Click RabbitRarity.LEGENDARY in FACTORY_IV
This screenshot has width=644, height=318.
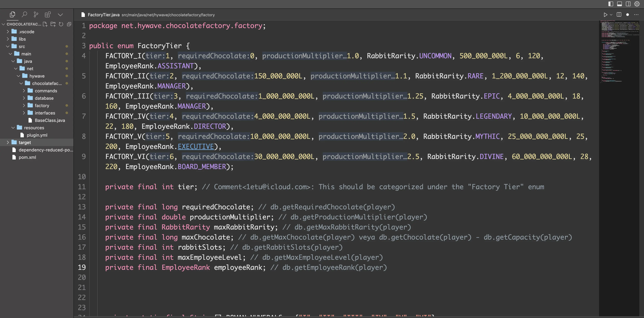(x=468, y=116)
